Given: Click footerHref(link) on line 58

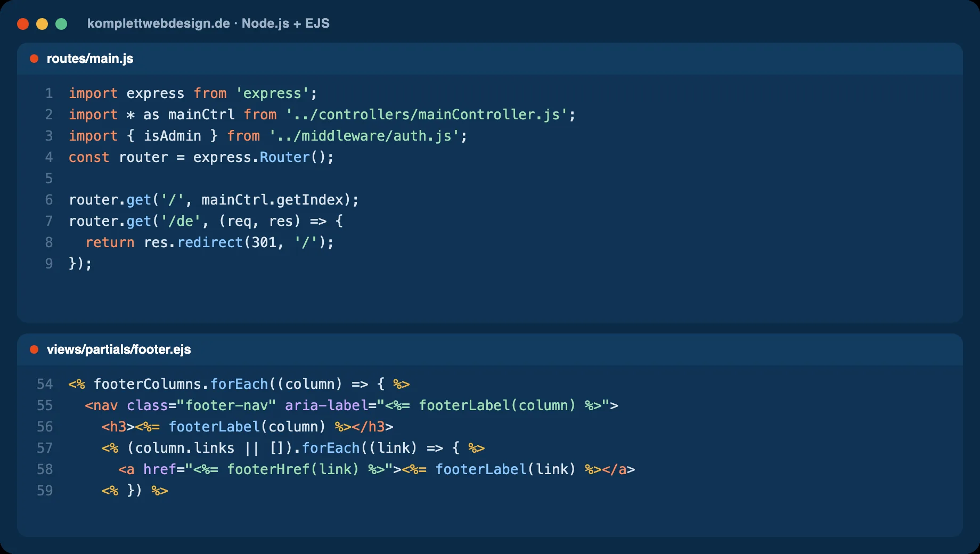Looking at the screenshot, I should click(293, 469).
